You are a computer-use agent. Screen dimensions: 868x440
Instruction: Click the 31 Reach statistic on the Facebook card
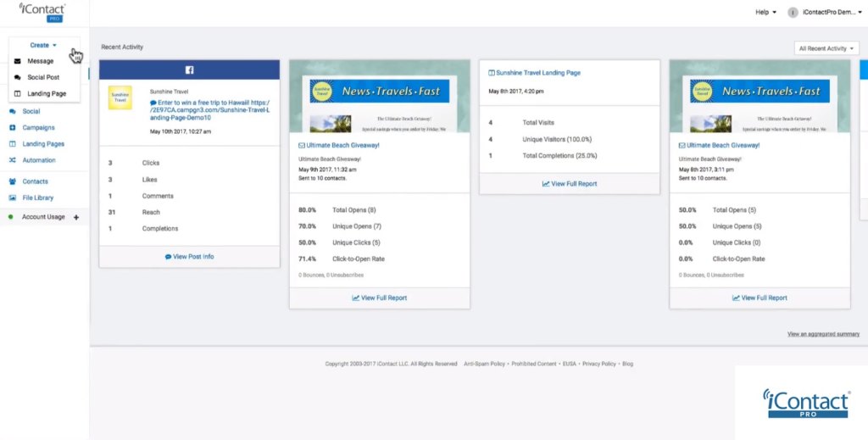(135, 213)
